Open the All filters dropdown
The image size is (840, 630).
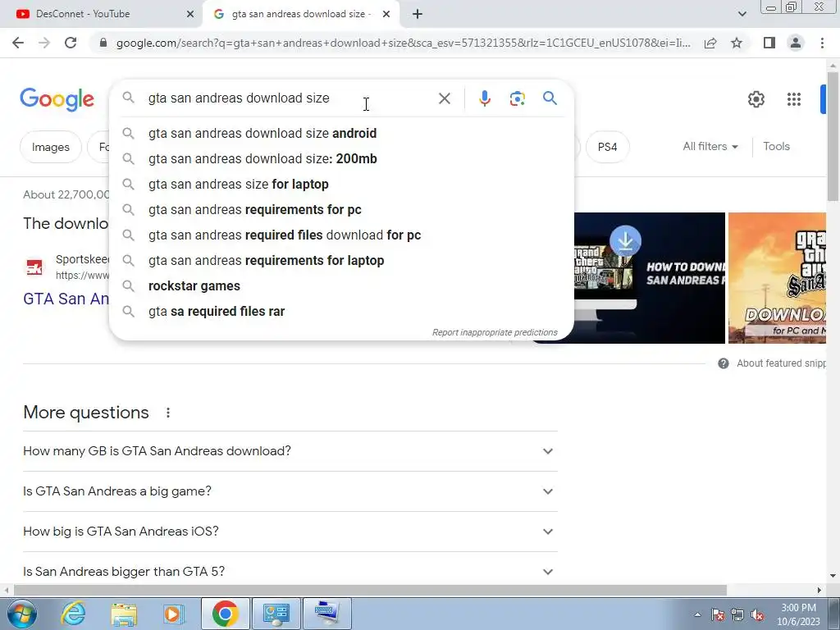[710, 146]
